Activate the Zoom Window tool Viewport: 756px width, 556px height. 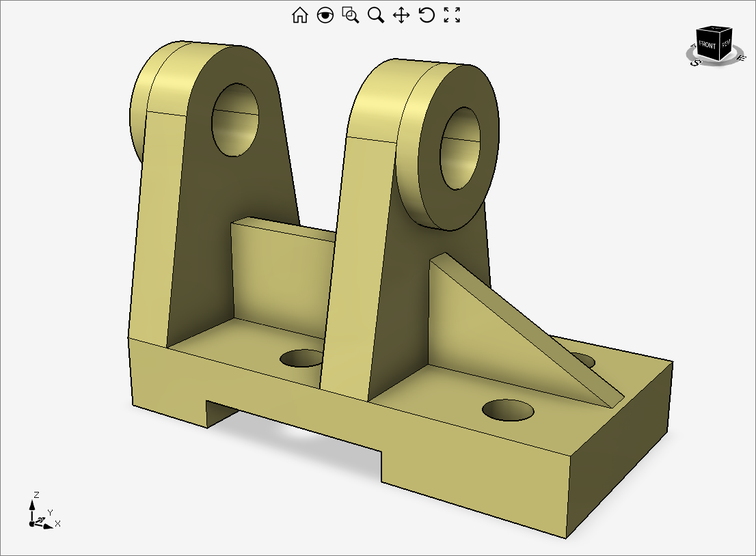tap(351, 15)
